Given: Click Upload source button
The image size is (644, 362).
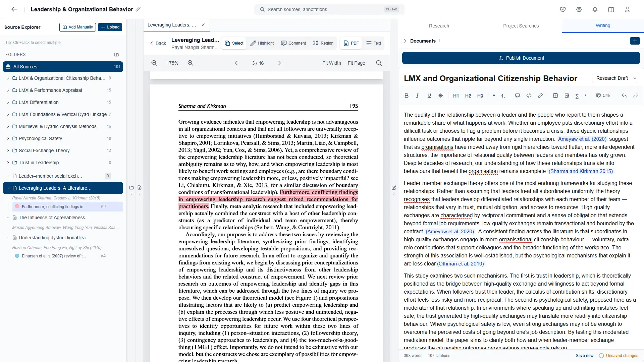Looking at the screenshot, I should (x=110, y=27).
